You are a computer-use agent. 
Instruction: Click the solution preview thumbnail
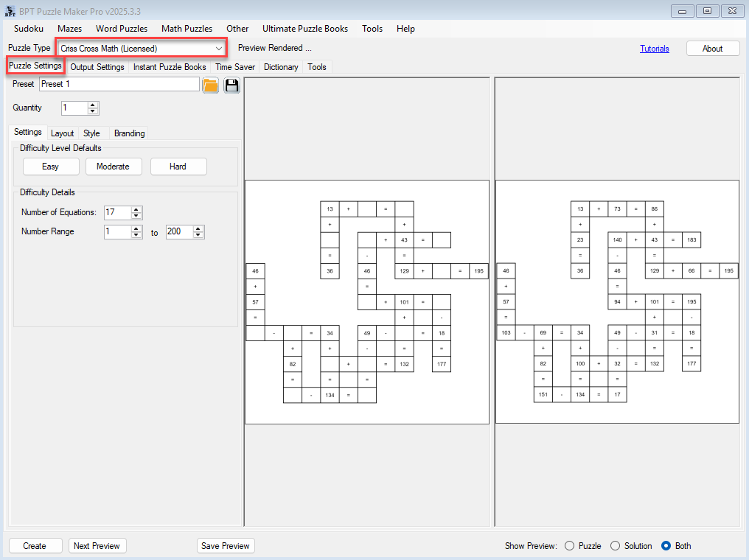[x=617, y=302]
